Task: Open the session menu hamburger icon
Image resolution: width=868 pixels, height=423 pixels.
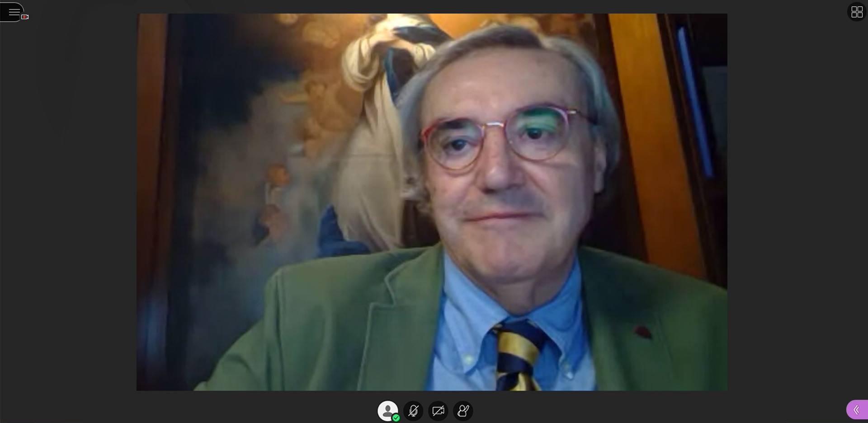Action: tap(14, 12)
